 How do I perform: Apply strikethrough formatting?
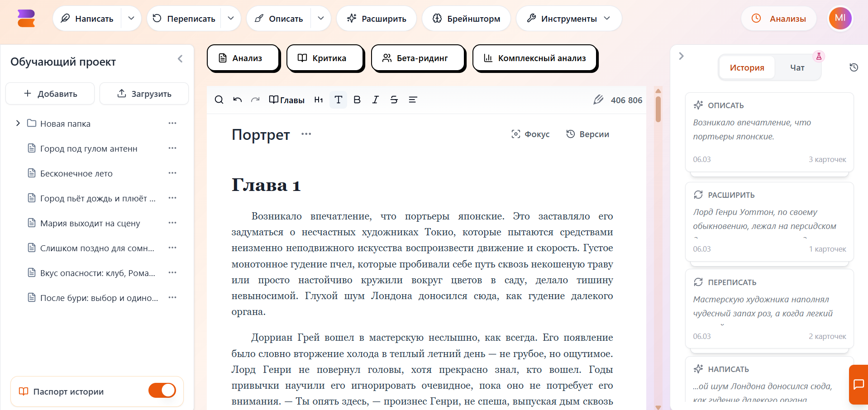pos(394,100)
